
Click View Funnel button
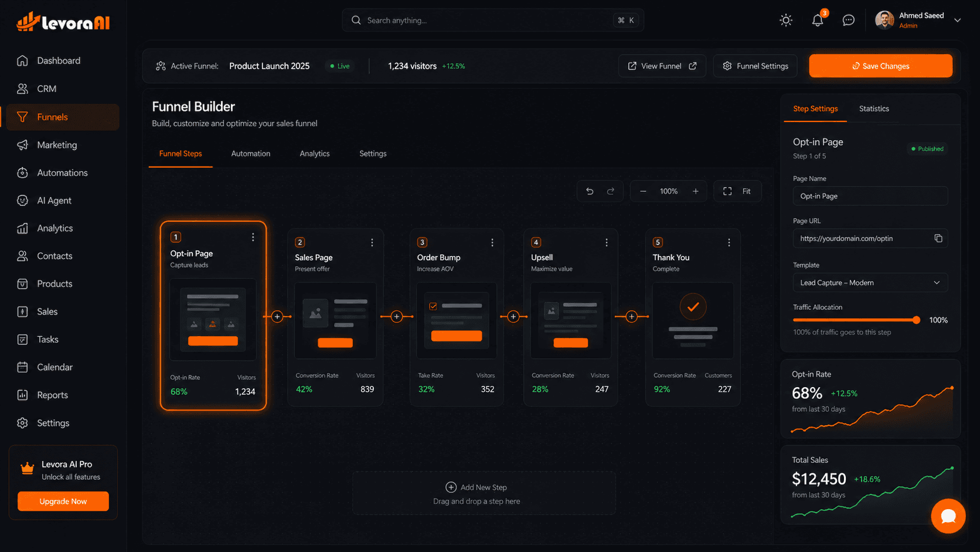(x=662, y=66)
